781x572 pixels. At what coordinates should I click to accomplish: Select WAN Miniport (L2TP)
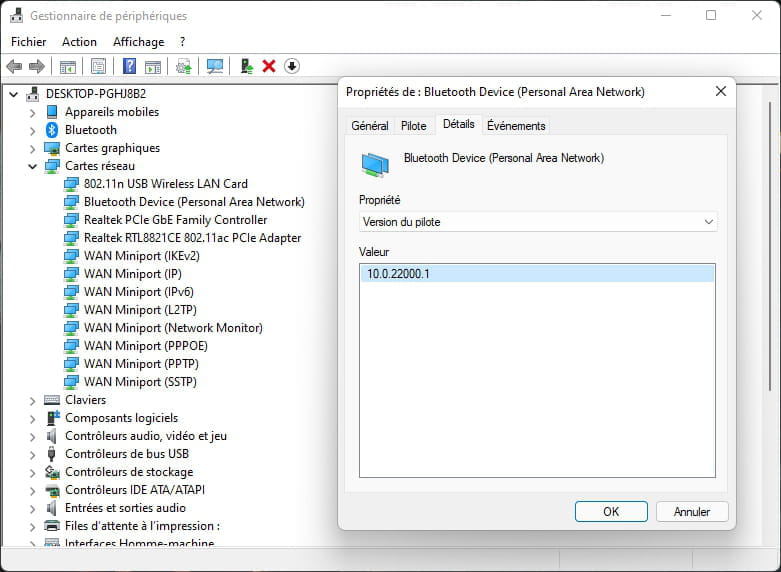pyautogui.click(x=140, y=309)
